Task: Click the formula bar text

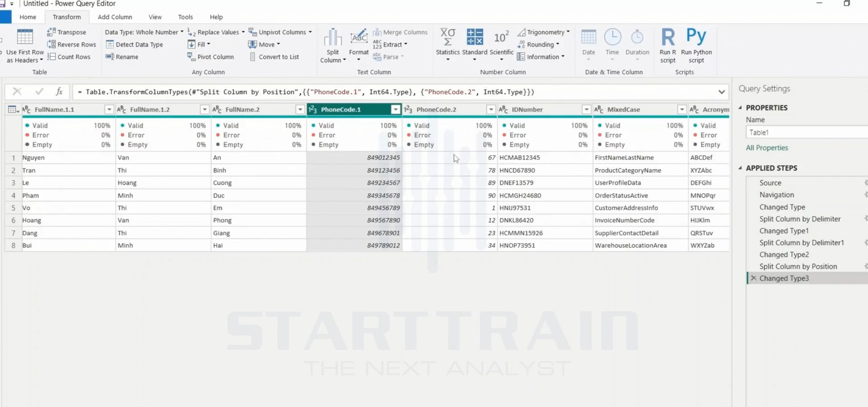Action: (x=306, y=92)
